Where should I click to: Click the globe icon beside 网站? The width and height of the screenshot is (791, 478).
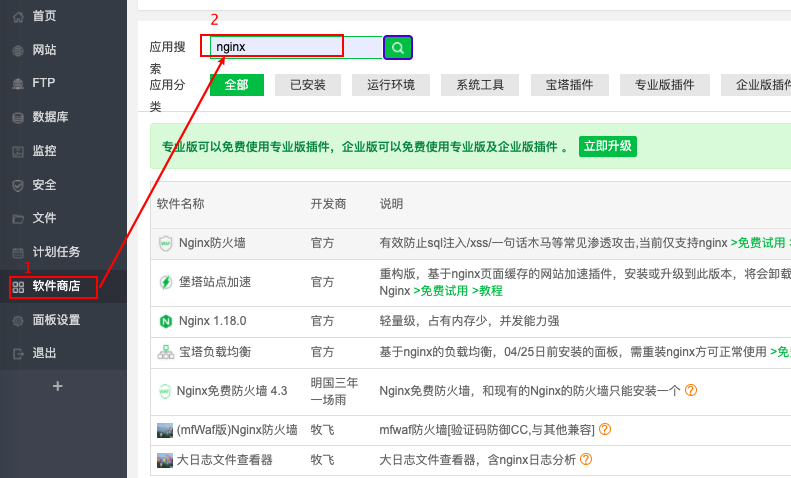coord(18,50)
